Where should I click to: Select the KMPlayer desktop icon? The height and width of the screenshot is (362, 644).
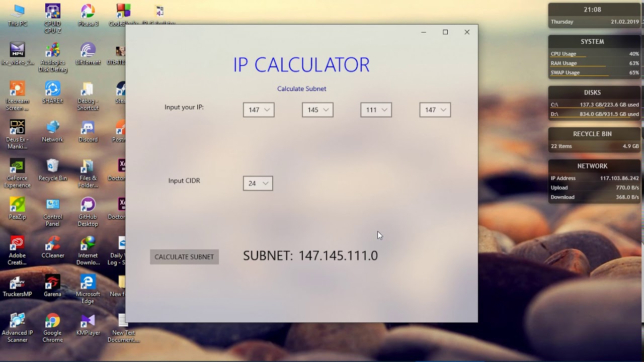88,325
